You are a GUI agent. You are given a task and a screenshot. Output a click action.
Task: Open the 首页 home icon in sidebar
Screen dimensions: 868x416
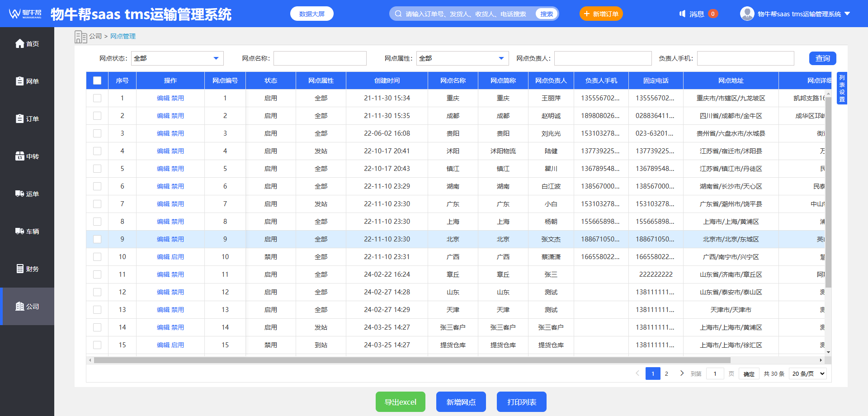coord(20,43)
